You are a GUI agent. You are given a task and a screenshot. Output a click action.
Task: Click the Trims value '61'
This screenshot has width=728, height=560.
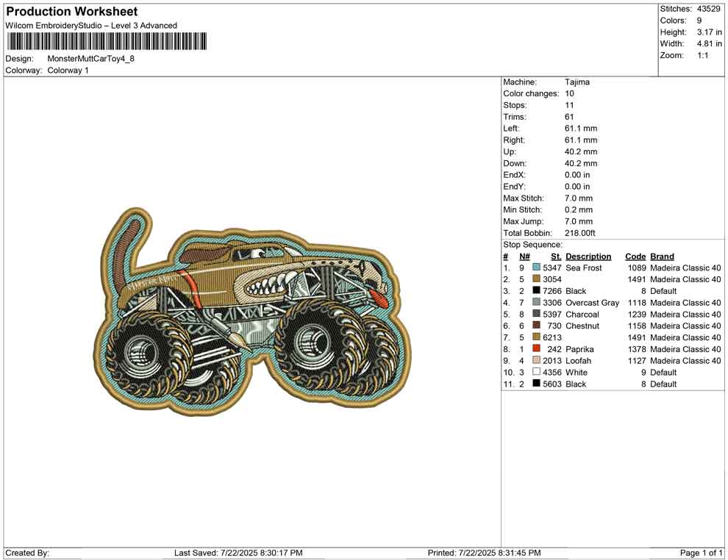(569, 117)
